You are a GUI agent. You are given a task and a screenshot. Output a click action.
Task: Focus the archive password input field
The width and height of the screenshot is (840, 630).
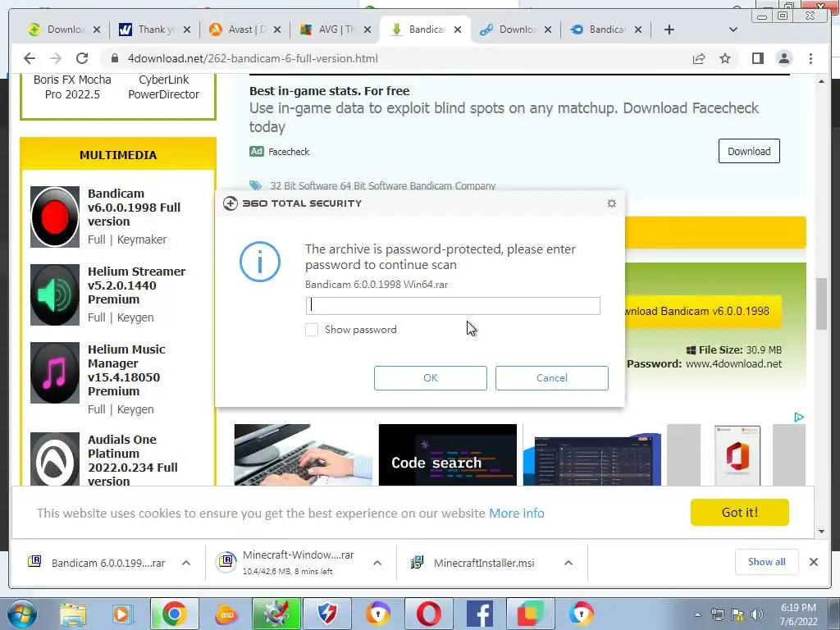pyautogui.click(x=453, y=306)
